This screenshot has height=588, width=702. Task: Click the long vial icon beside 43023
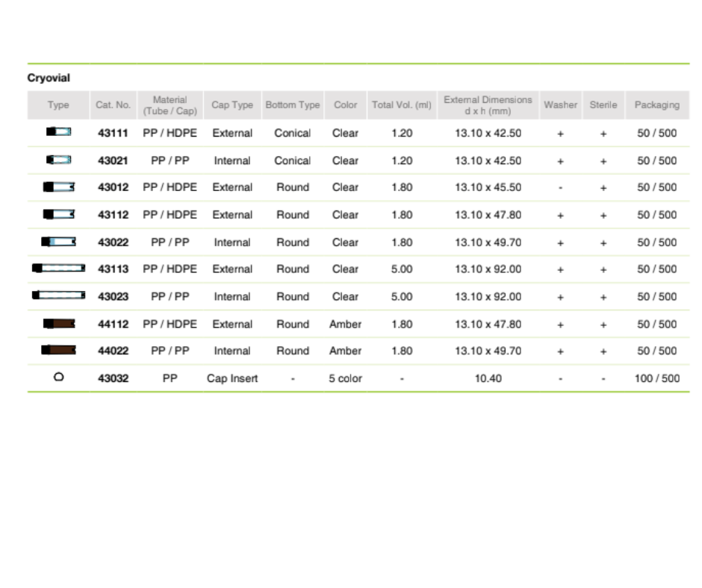[x=58, y=295]
